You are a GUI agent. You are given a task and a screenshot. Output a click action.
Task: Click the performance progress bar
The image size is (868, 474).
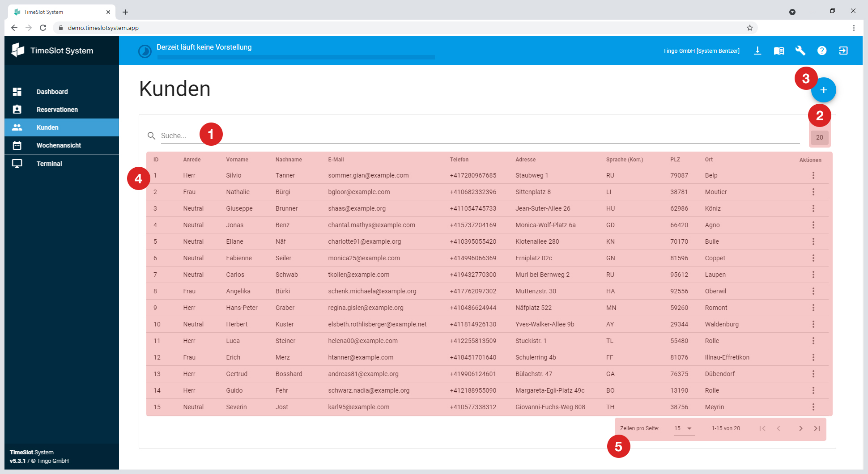click(x=296, y=57)
